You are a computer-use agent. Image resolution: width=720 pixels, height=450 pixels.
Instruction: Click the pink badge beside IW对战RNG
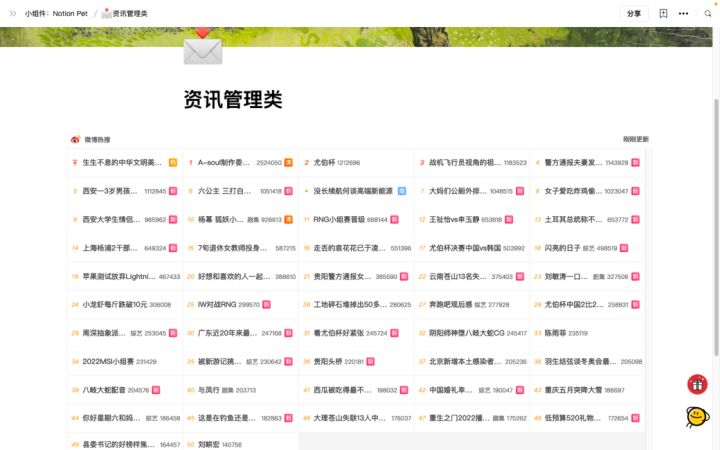click(266, 304)
